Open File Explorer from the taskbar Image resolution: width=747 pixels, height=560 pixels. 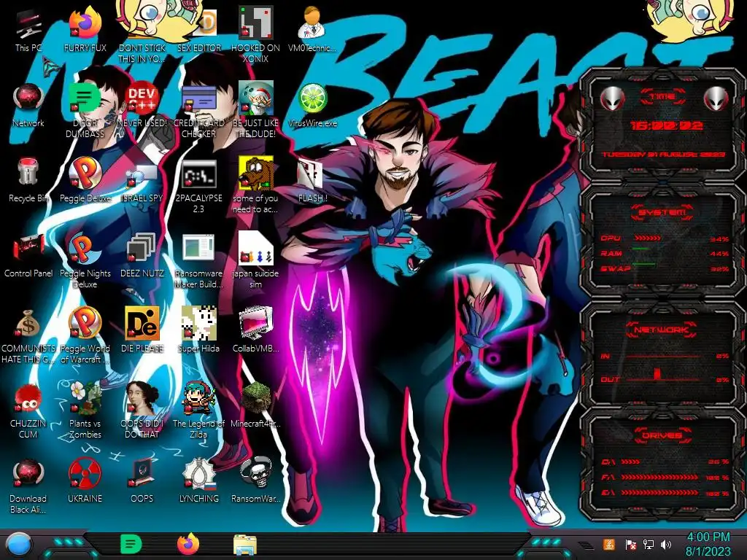(245, 545)
